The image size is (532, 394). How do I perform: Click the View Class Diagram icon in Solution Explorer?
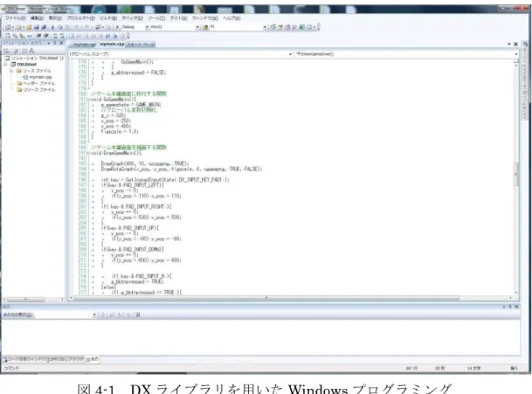pyautogui.click(x=31, y=51)
